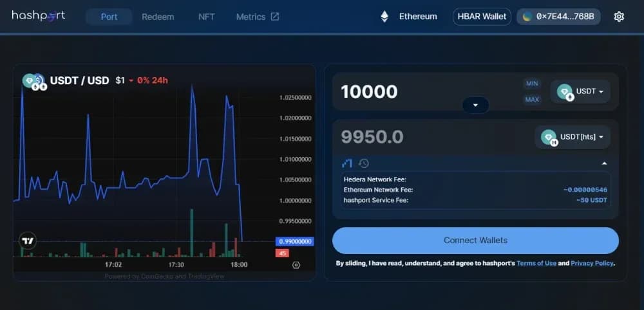Open chart settings hexagon icon

point(296,265)
